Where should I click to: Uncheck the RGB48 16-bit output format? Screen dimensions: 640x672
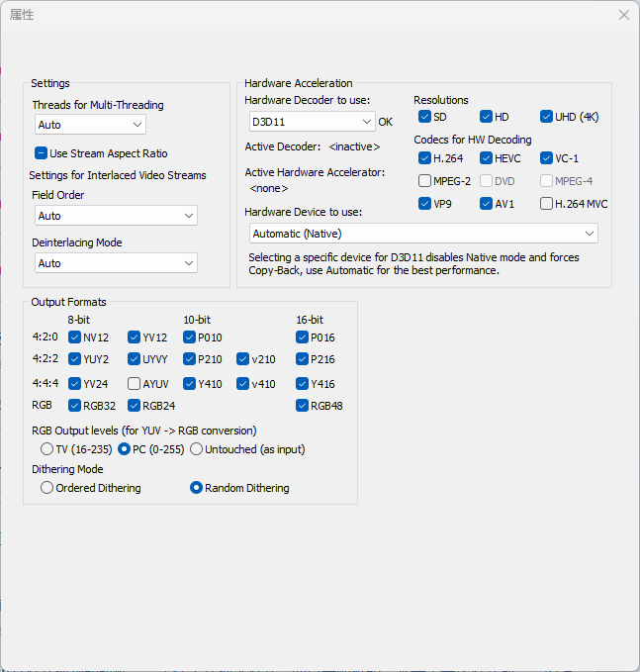point(303,405)
